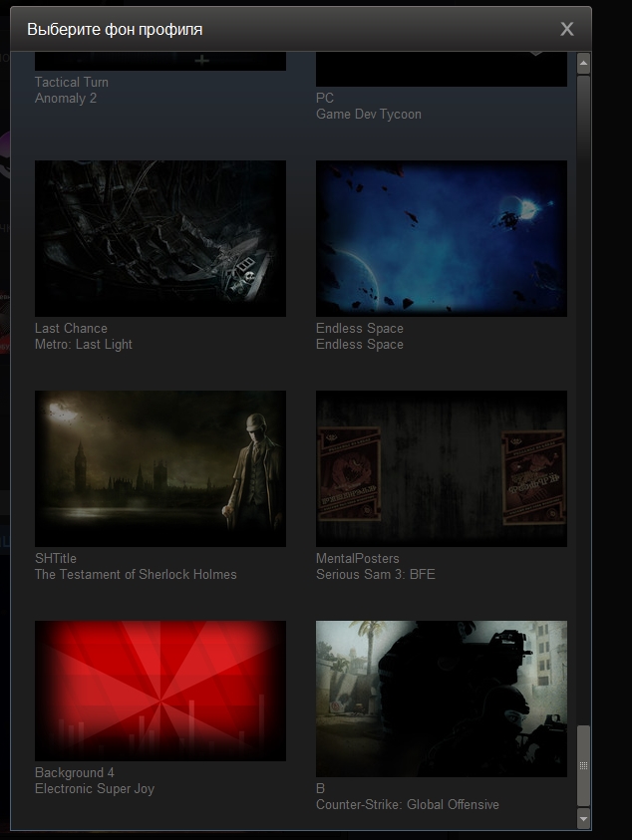The width and height of the screenshot is (632, 840).
Task: Click the 'Tactical Turn' label
Action: [72, 82]
